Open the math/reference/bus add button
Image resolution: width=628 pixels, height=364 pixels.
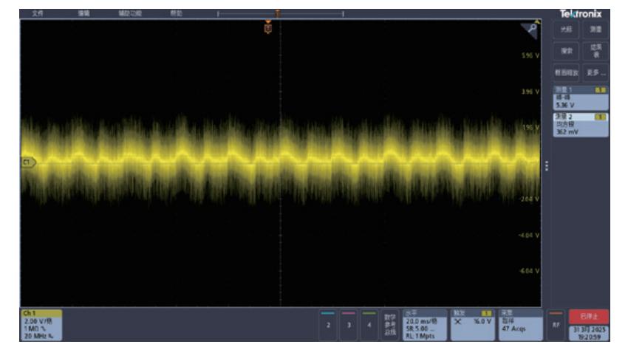[x=389, y=324]
